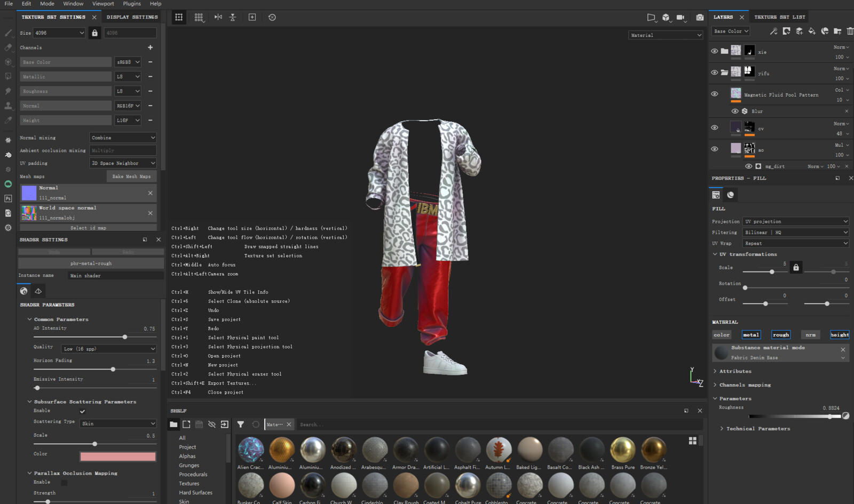Open the Normal mixing dropdown
This screenshot has height=504, width=854.
click(123, 138)
